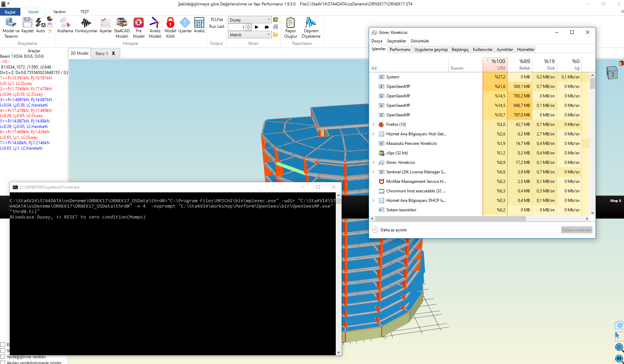Enable Yerdeğiştirme renkleri checkbox
Screen dimensions: 624x364
click(3, 357)
